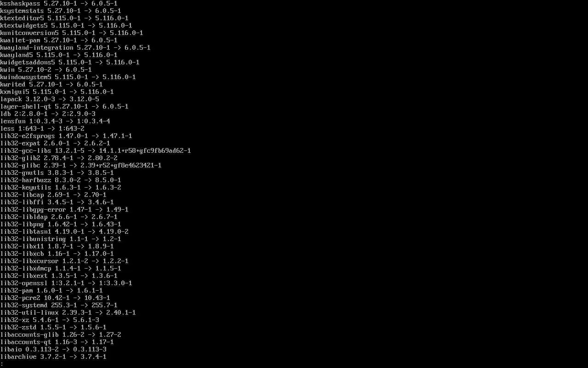The width and height of the screenshot is (588, 368).
Task: Select the lib32-glibc package entry
Action: pos(81,165)
